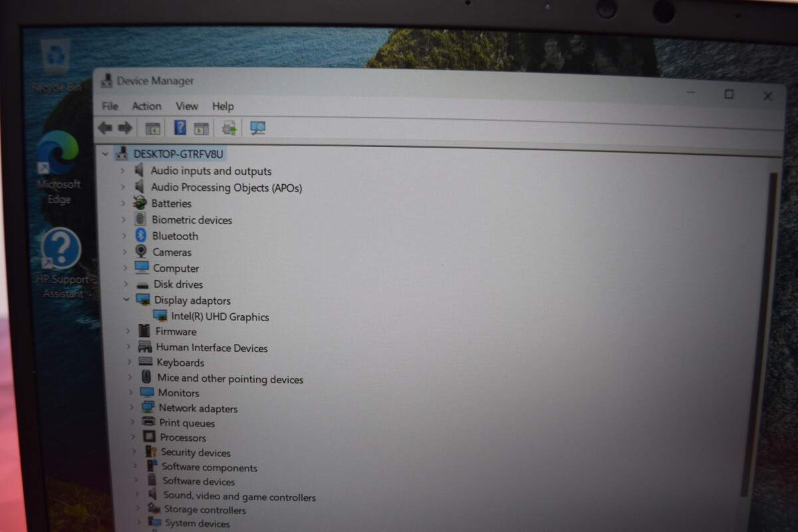
Task: Click the Disk drives icon
Action: [142, 285]
